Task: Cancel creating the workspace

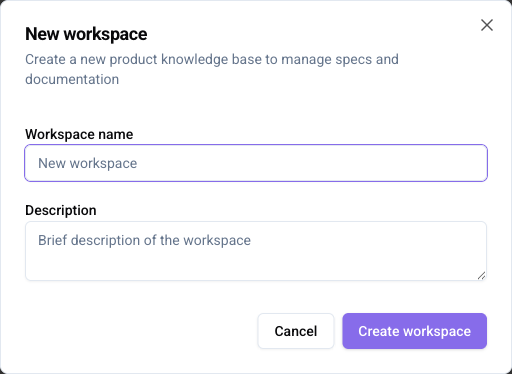Action: pyautogui.click(x=296, y=331)
